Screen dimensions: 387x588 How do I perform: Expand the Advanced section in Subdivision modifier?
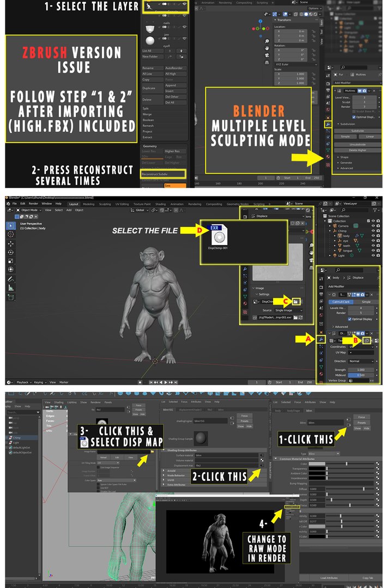[340, 327]
